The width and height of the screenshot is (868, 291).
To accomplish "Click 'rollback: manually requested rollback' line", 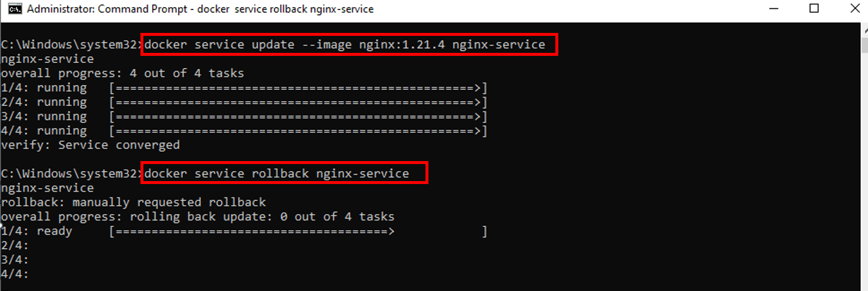I will (x=133, y=202).
